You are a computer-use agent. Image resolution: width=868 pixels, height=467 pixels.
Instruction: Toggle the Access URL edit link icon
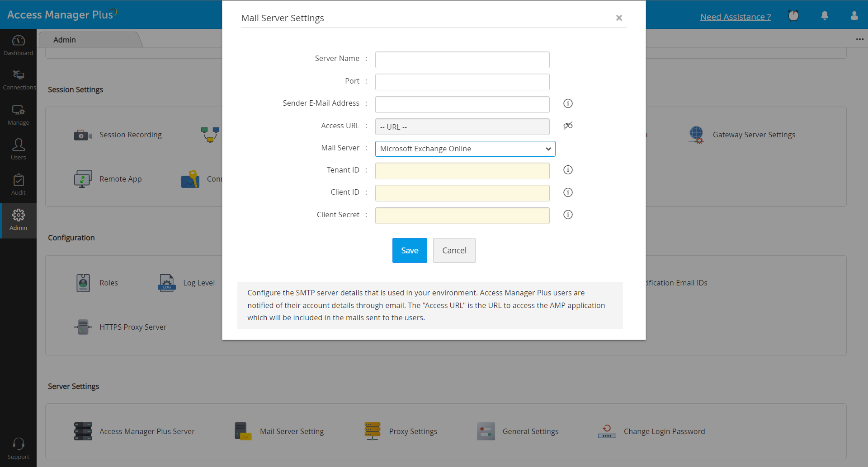pos(568,126)
